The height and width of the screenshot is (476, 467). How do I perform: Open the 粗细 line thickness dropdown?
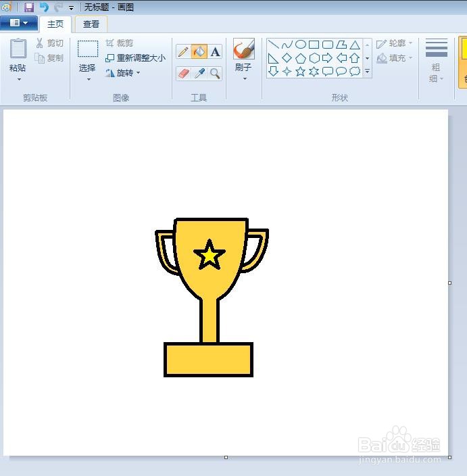coord(437,61)
